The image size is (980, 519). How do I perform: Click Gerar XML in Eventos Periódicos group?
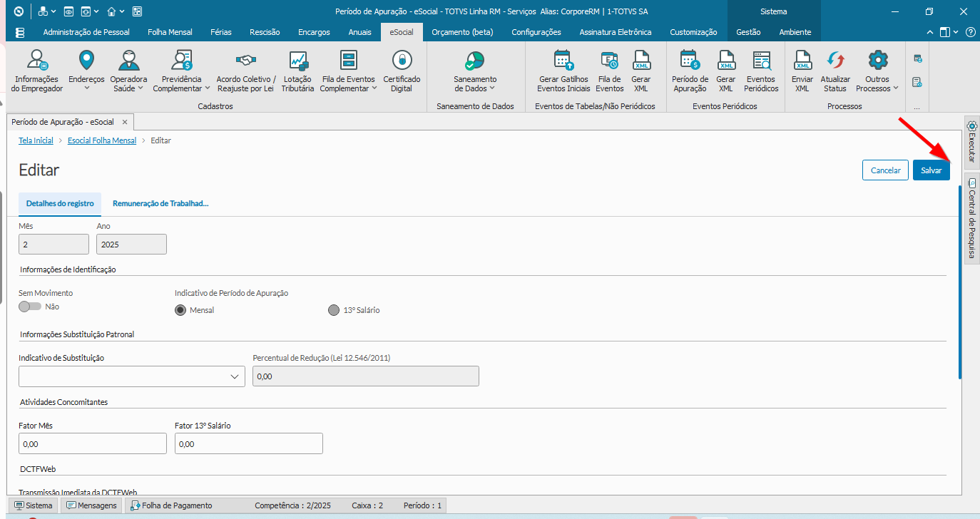pyautogui.click(x=726, y=71)
